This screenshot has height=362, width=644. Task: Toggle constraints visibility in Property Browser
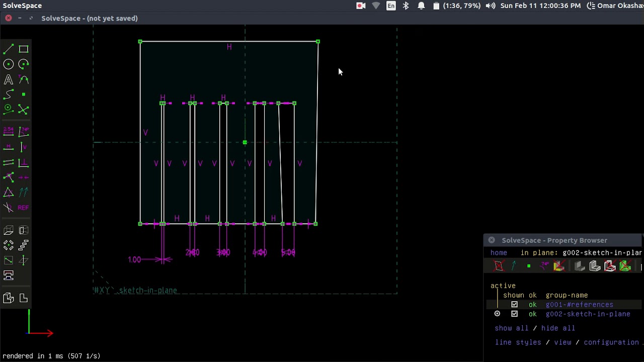coord(544,266)
